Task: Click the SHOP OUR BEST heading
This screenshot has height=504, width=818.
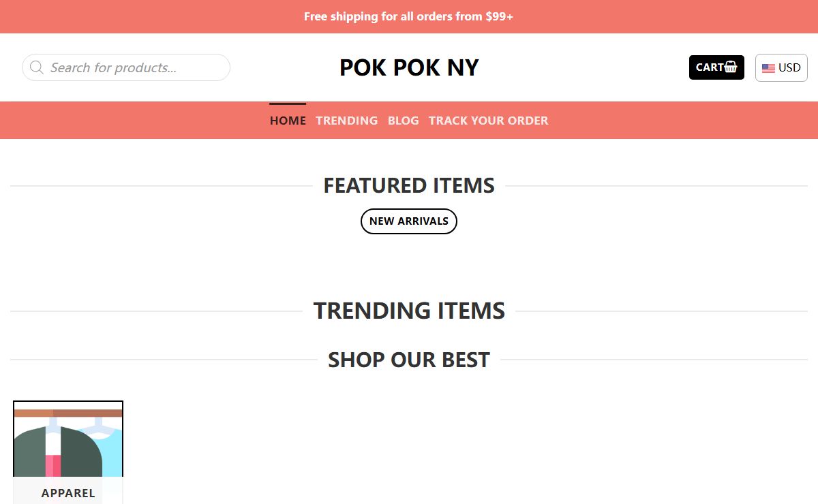Action: (x=409, y=360)
